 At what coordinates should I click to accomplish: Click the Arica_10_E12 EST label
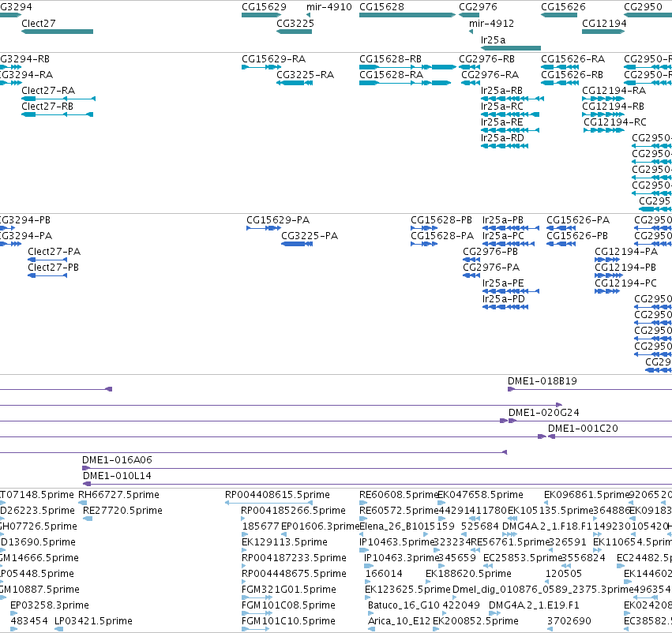point(399,621)
